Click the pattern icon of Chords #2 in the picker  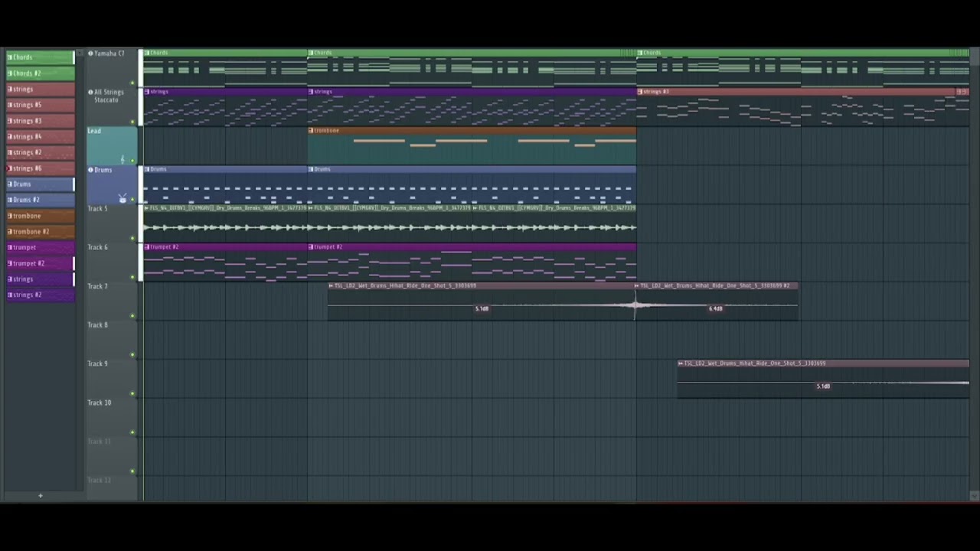10,73
